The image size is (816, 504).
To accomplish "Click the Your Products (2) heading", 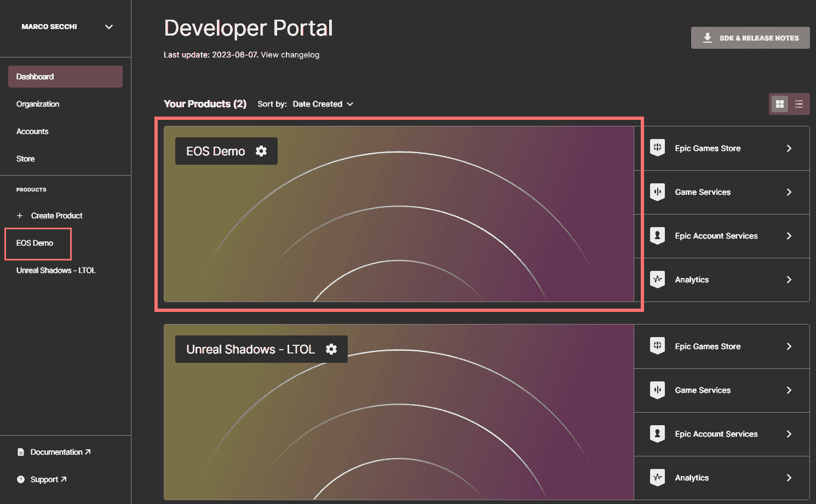I will (205, 104).
